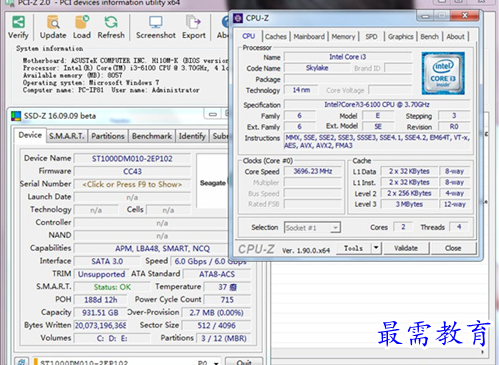Viewport: 499px width, 365px height.
Task: Click the Capacity value 931.51 GB
Action: click(x=100, y=313)
